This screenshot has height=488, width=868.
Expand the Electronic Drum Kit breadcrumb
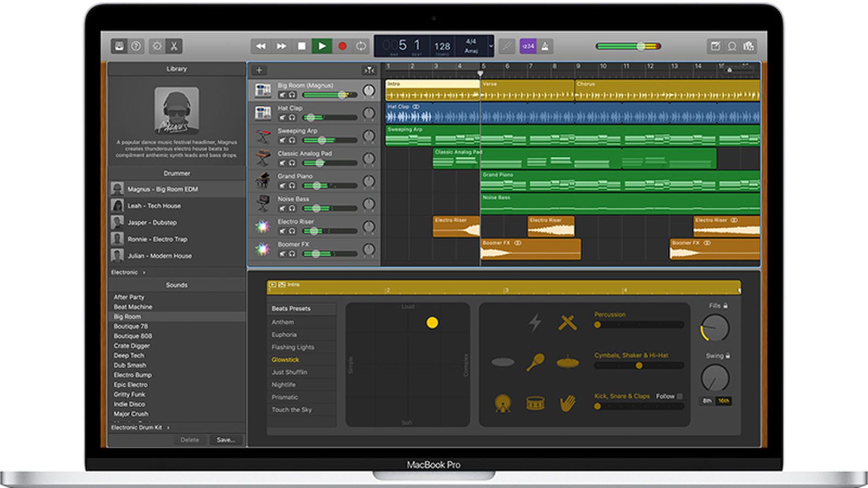pos(141,427)
